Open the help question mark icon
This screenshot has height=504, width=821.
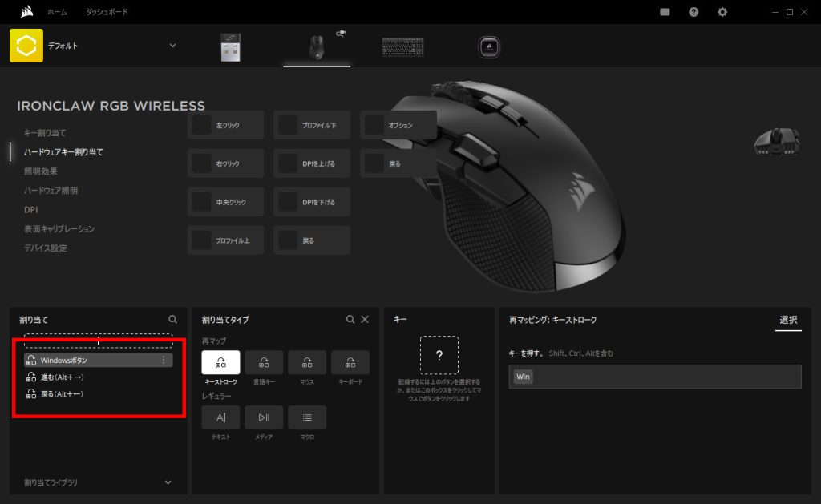694,11
